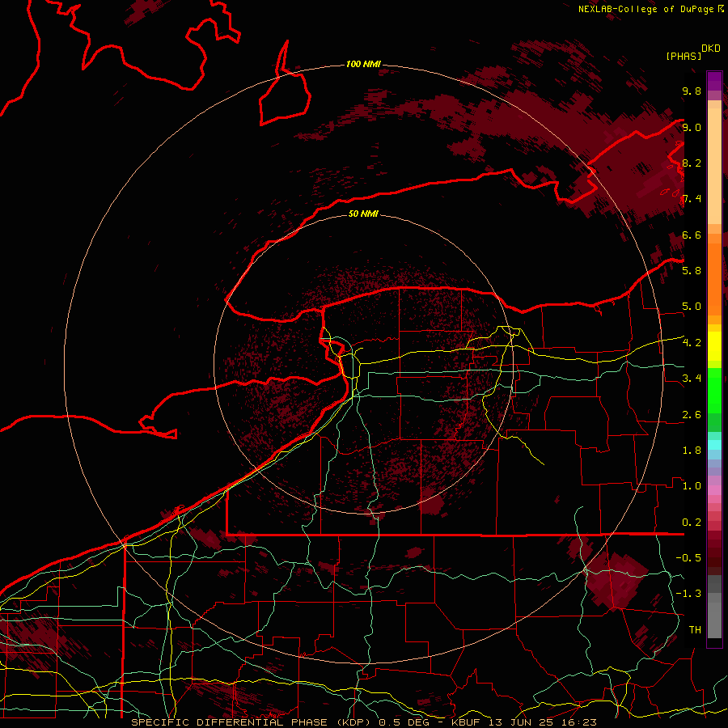The width and height of the screenshot is (728, 728).
Task: Pick the peach segment of the color bar
Action: click(x=714, y=166)
